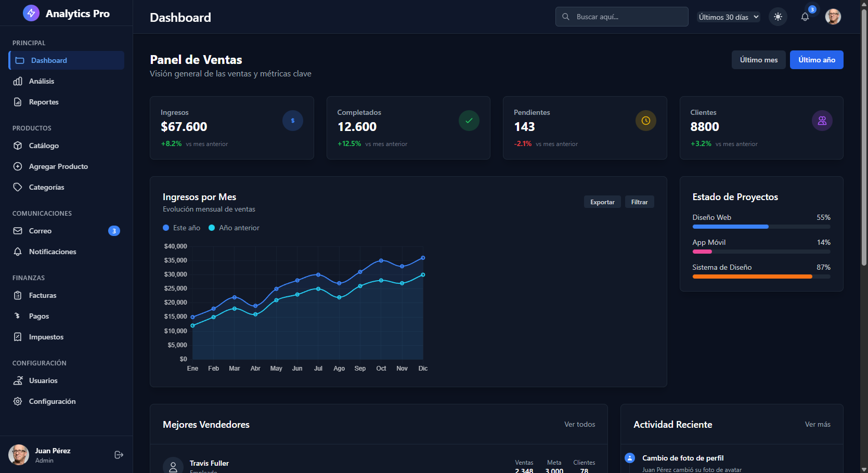Open Categorías from the sidebar
The height and width of the screenshot is (473, 868).
pyautogui.click(x=46, y=187)
